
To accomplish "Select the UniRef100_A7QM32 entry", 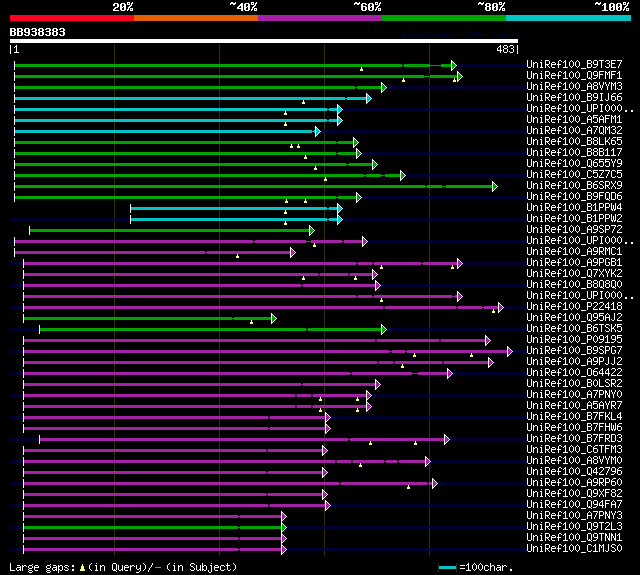I will click(x=574, y=131).
